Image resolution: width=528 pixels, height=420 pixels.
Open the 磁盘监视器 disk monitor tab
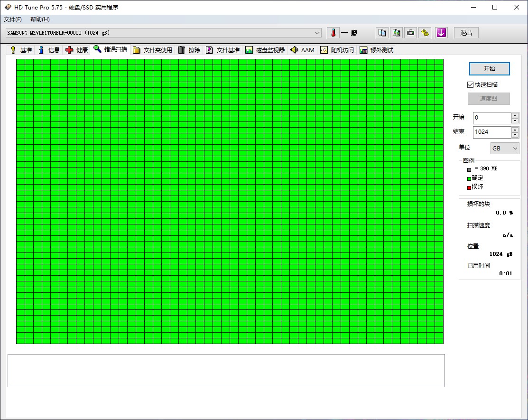pyautogui.click(x=265, y=50)
